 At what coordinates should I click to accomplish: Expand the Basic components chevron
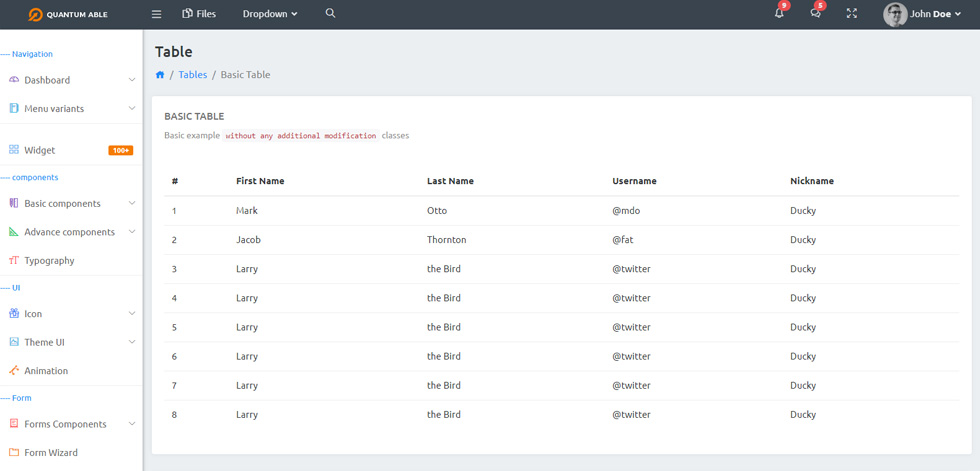tap(132, 203)
